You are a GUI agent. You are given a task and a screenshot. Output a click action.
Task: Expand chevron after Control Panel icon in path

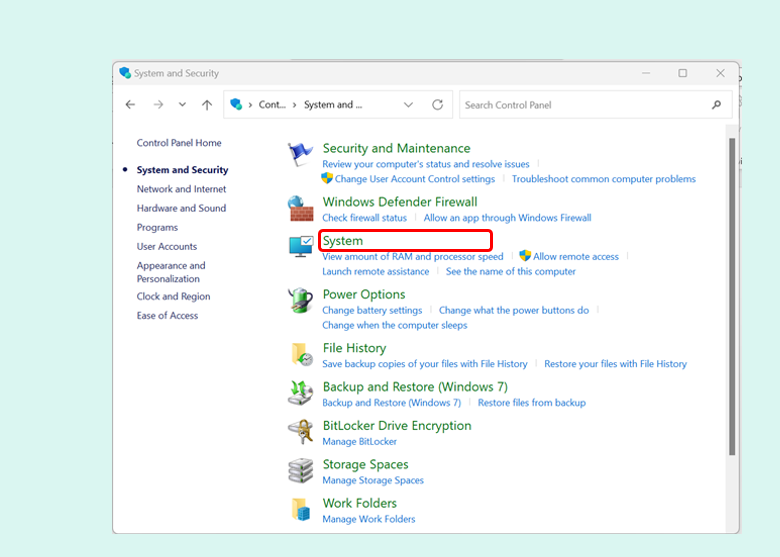pos(250,105)
